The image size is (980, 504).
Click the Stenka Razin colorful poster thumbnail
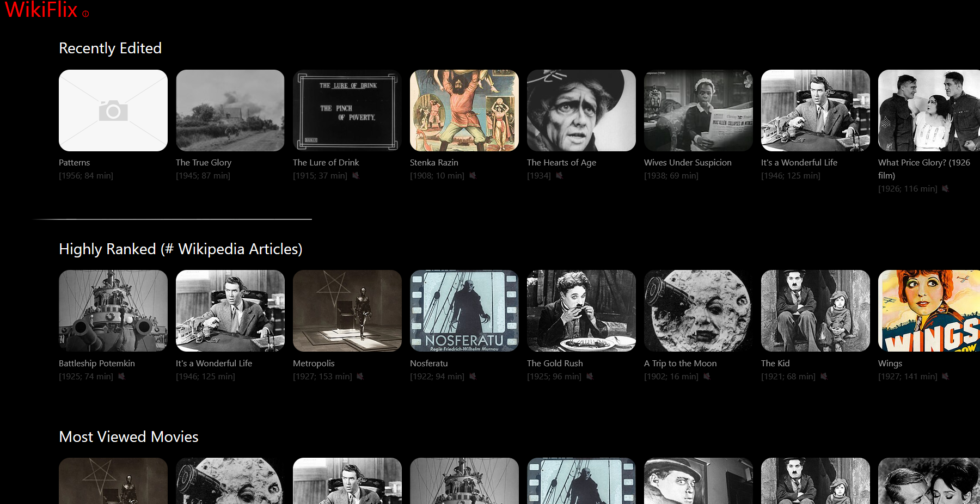(464, 110)
